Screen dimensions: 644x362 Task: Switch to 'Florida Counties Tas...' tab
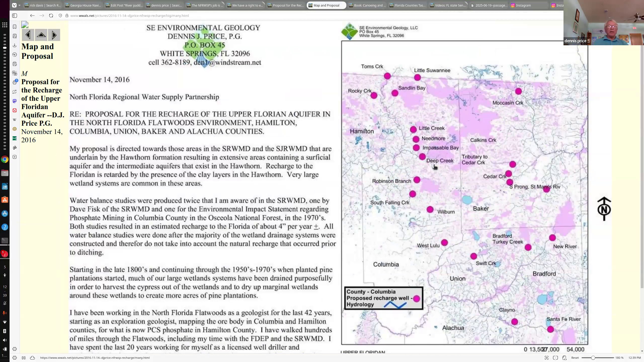pos(408,5)
